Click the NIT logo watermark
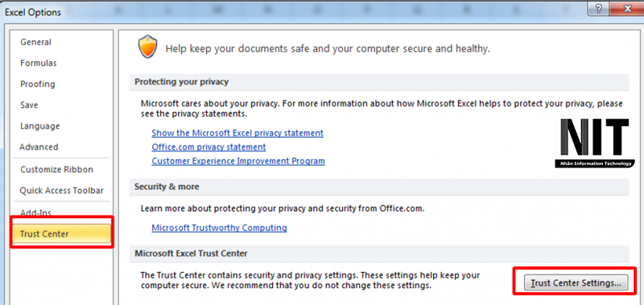644x305 pixels. (595, 142)
